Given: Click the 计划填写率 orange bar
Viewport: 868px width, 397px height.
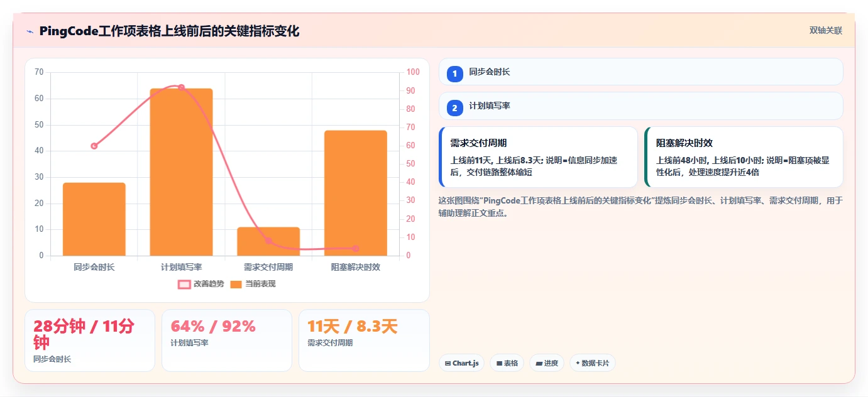Looking at the screenshot, I should tap(181, 172).
